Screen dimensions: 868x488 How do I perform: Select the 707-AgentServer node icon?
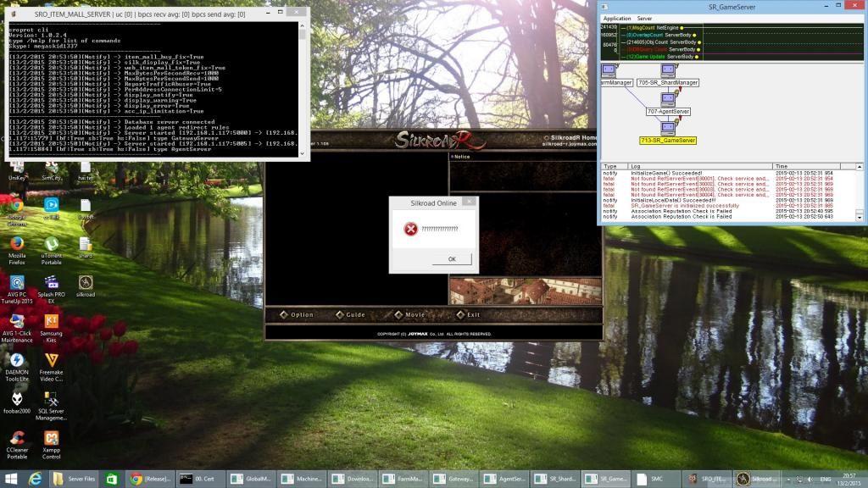pyautogui.click(x=668, y=98)
